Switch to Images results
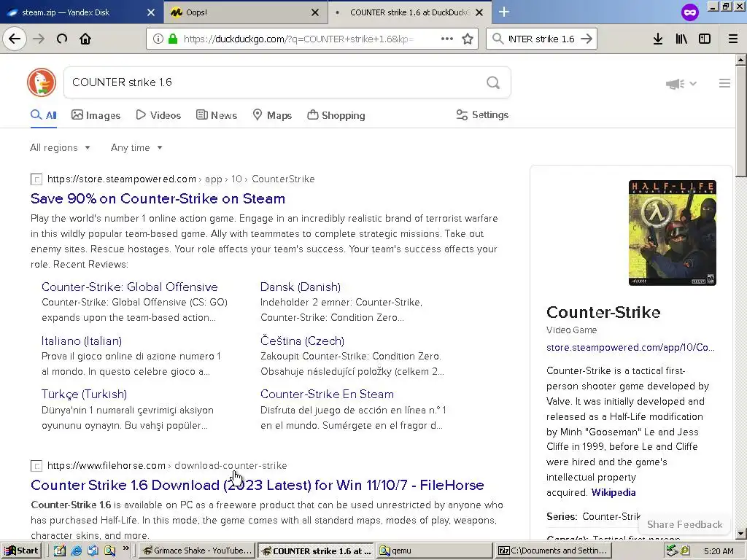 click(x=96, y=115)
